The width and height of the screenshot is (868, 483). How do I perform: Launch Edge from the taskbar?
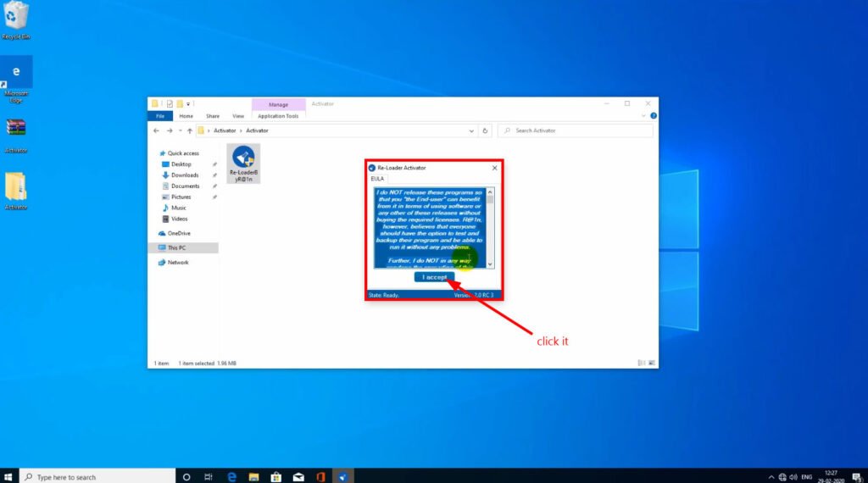click(231, 477)
